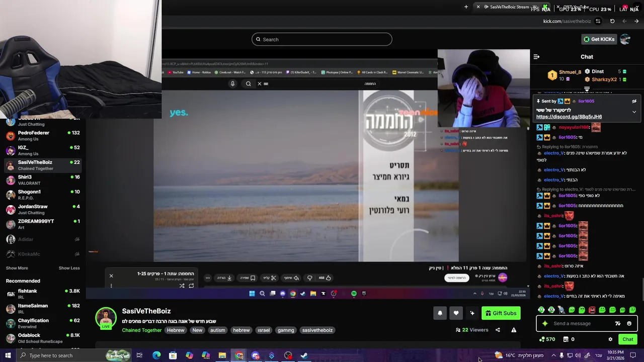Open the emoji picker in chat input

pos(629,323)
